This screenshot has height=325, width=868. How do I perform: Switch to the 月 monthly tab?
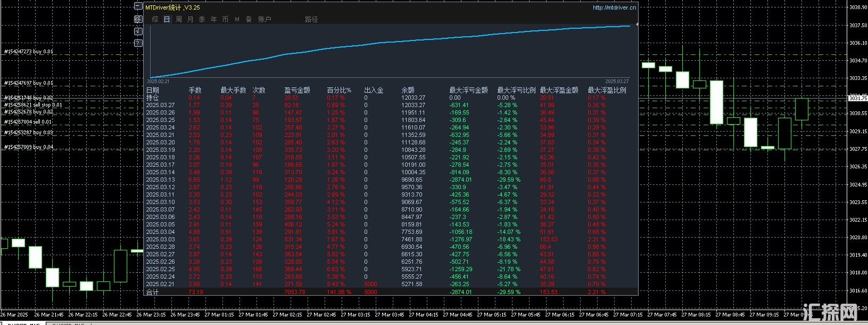tap(191, 19)
